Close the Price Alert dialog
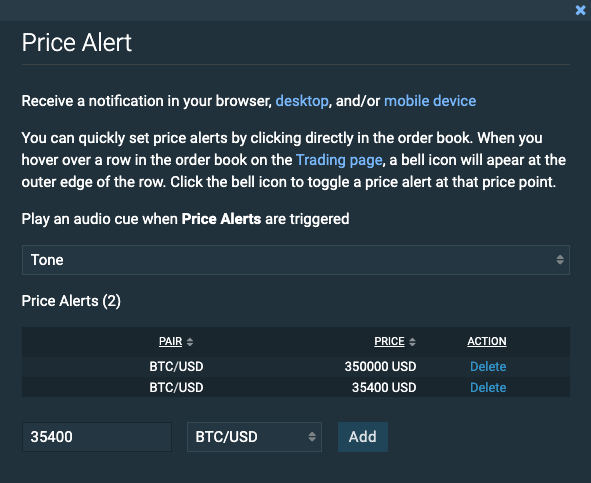591x483 pixels. 580,10
